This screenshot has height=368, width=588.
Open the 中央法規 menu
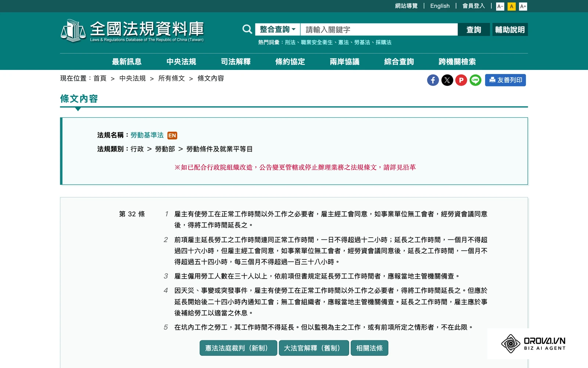point(181,61)
